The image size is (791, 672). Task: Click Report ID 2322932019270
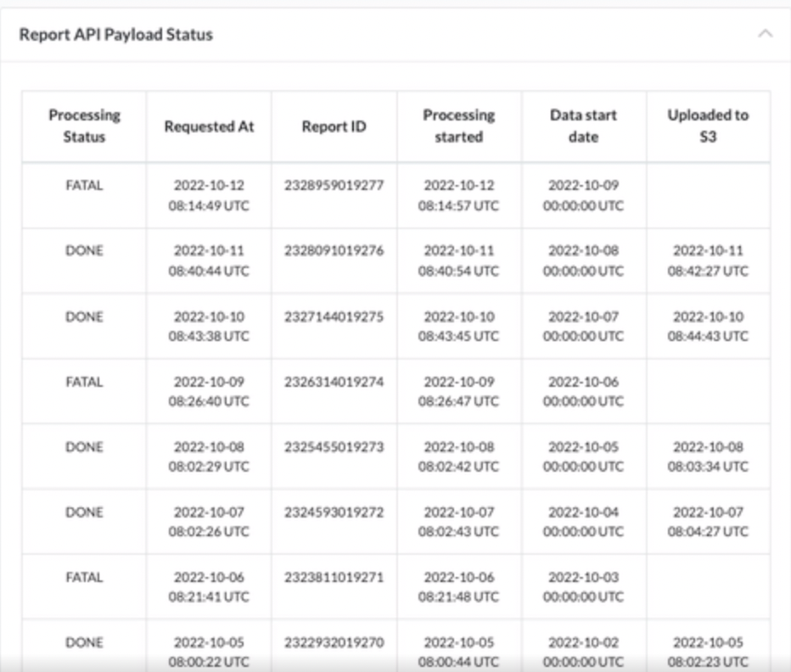334,642
